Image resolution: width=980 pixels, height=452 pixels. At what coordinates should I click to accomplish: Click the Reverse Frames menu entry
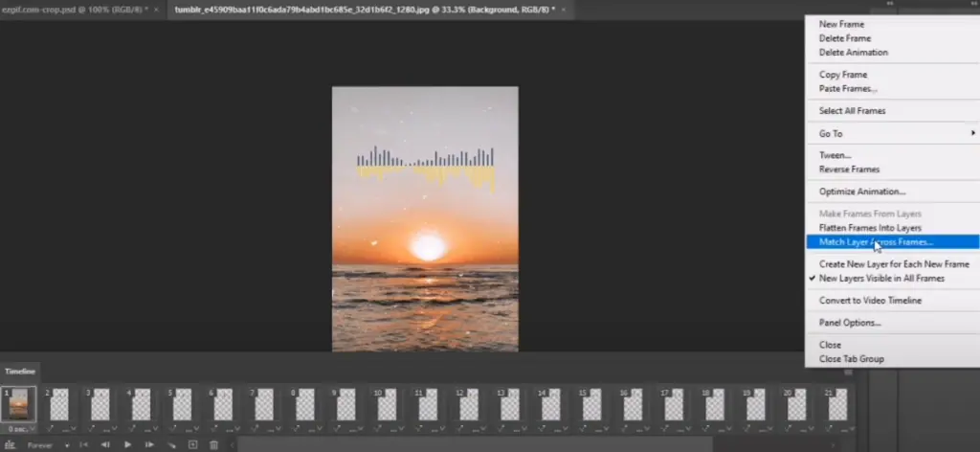(x=849, y=169)
